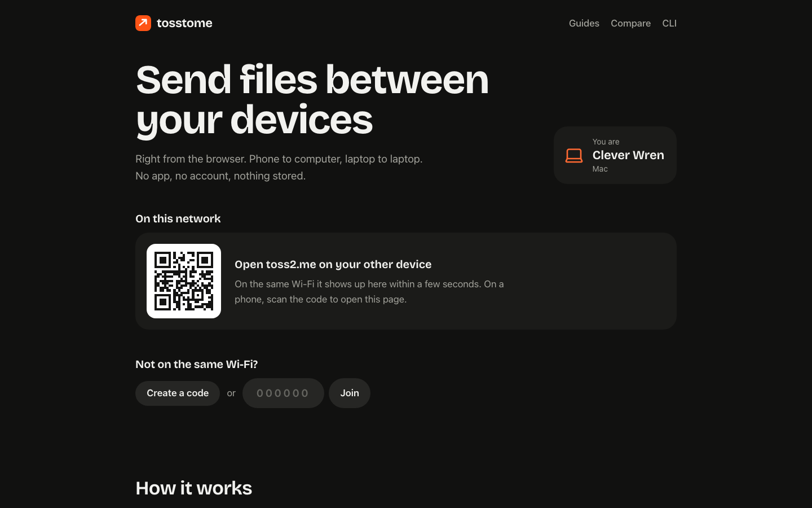Click the tosstome brand name
The image size is (812, 508).
tap(184, 23)
